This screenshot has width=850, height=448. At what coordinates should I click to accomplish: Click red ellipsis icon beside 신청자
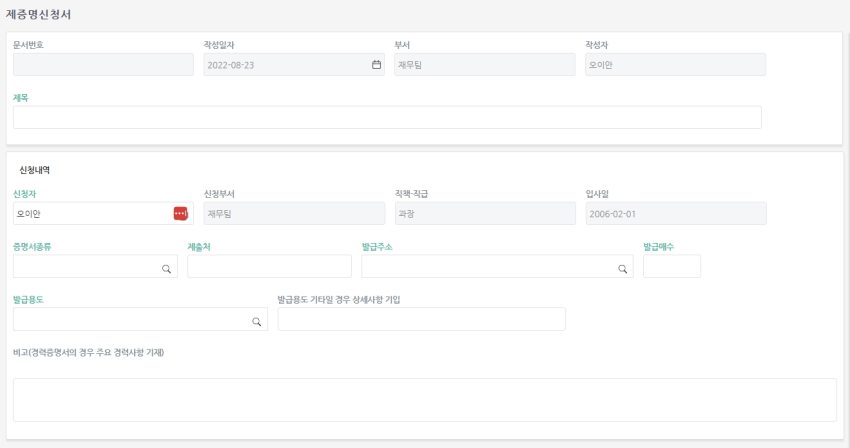[181, 214]
